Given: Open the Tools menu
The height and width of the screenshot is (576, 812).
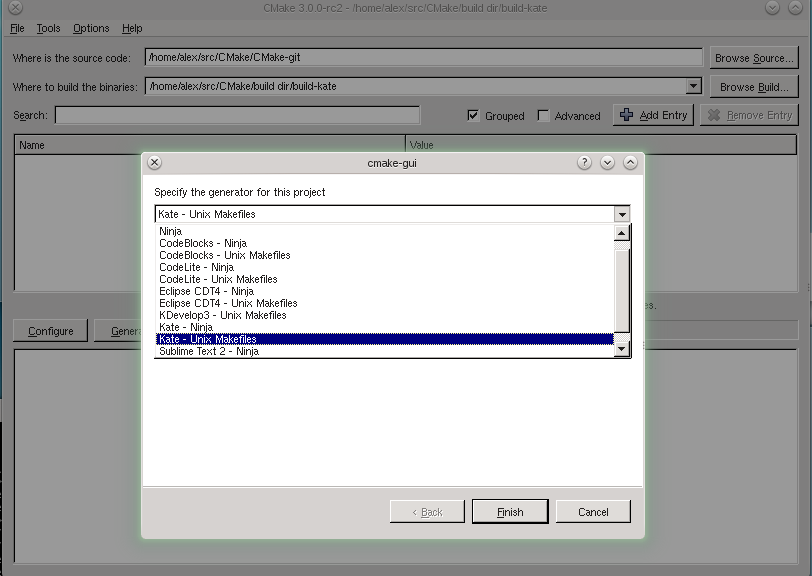Looking at the screenshot, I should click(48, 29).
